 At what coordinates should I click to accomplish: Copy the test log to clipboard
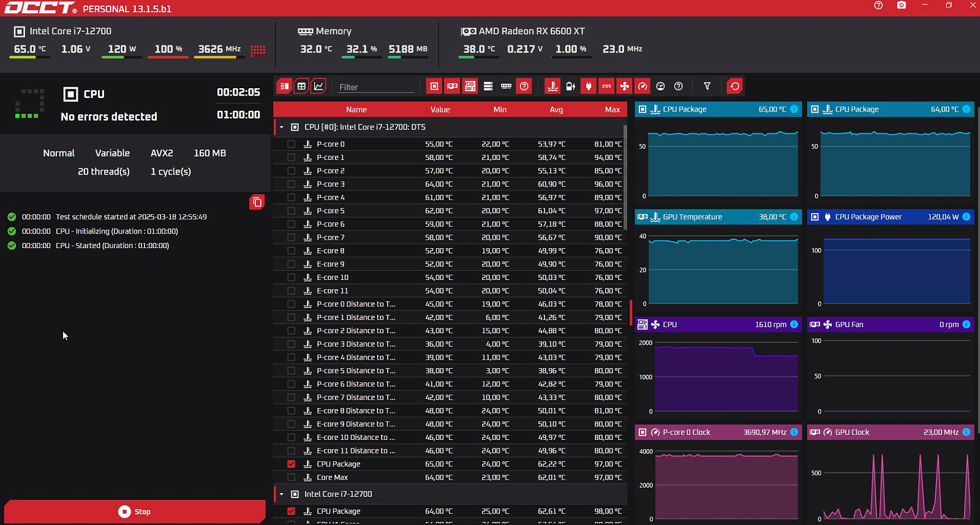click(257, 202)
